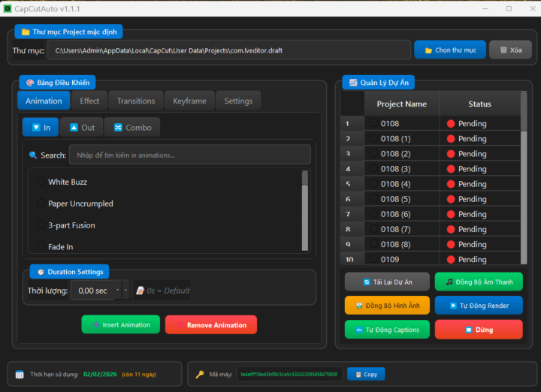Screen dimensions: 541x392
Task: Click the note icon beside 0s = Default
Action: (140, 291)
